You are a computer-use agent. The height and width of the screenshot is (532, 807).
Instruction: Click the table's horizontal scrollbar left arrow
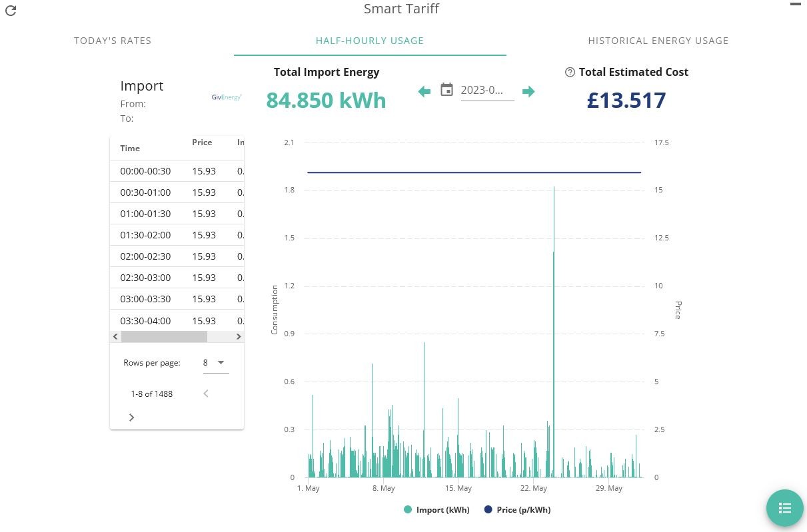click(115, 337)
